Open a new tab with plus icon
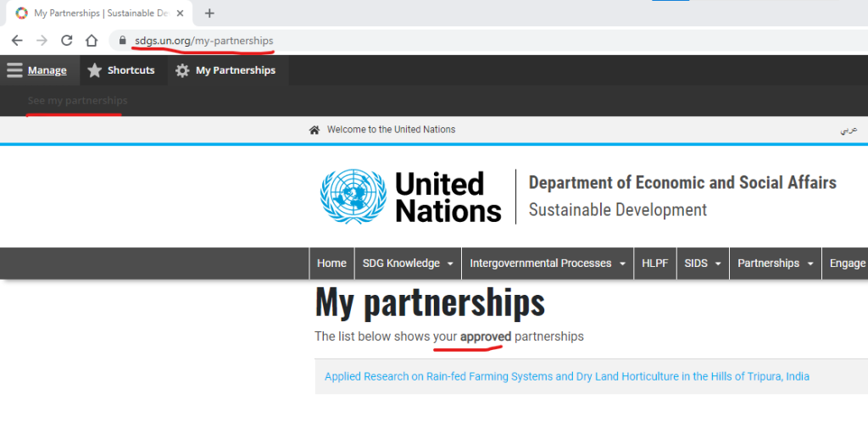This screenshot has width=868, height=433. click(x=209, y=14)
